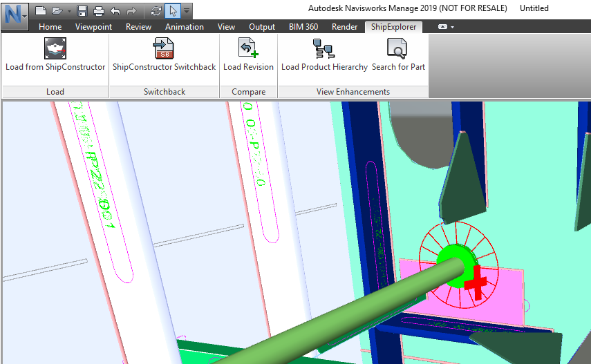Click the Compare panel title

[x=248, y=92]
